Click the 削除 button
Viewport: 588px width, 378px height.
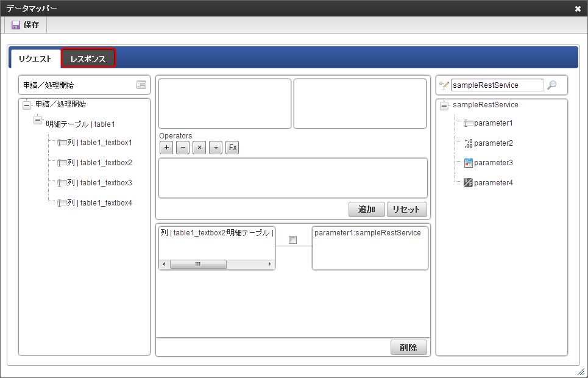409,348
